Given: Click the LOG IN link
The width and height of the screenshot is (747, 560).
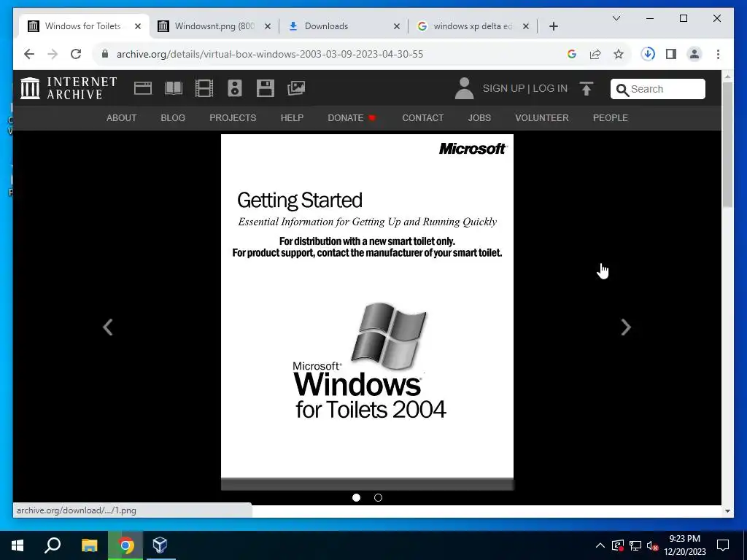Looking at the screenshot, I should (550, 88).
